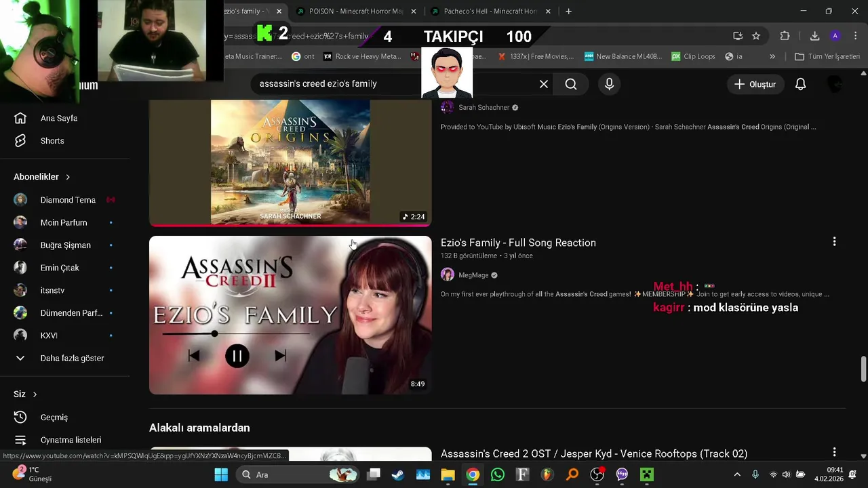Open options menu for Ezio's Family Reaction video
The image size is (868, 488).
click(834, 241)
